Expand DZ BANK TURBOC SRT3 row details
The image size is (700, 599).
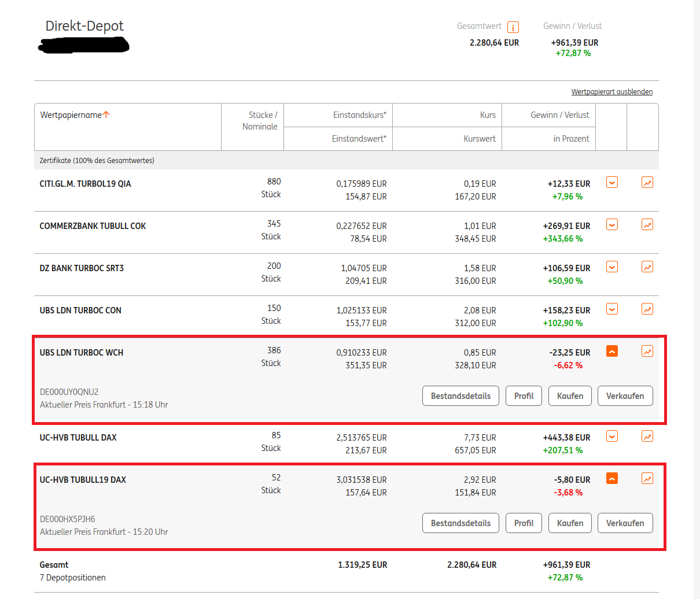(x=612, y=267)
